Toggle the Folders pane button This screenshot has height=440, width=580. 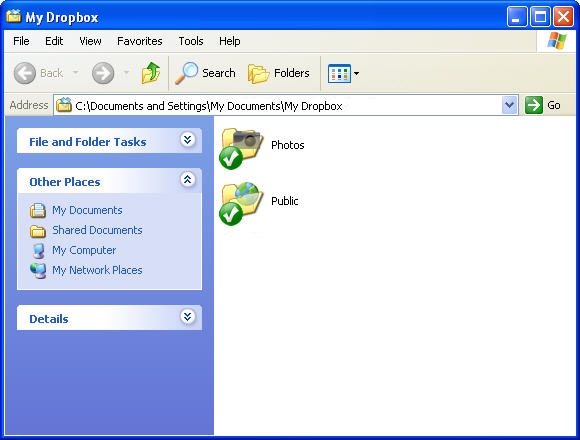click(x=279, y=73)
